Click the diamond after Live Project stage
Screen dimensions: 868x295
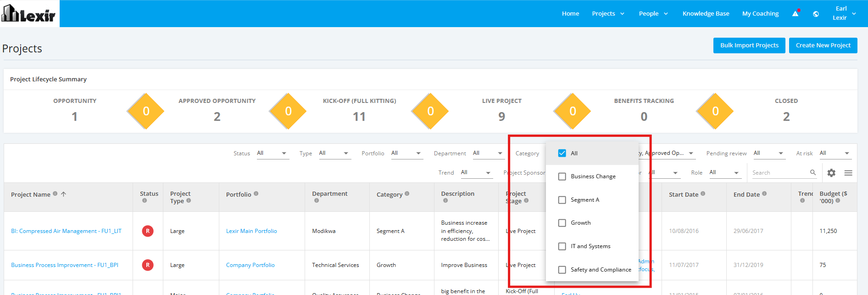(573, 111)
